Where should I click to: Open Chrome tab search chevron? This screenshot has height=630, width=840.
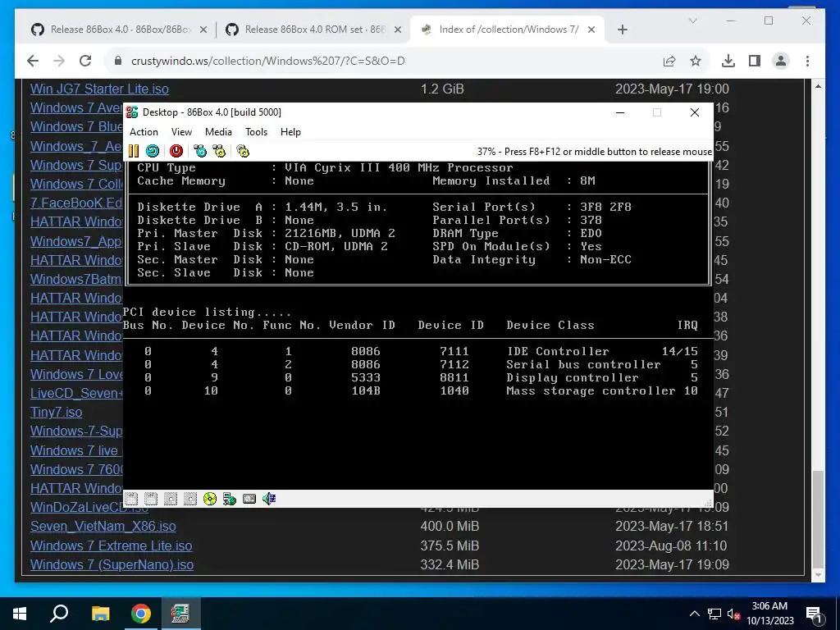point(693,21)
